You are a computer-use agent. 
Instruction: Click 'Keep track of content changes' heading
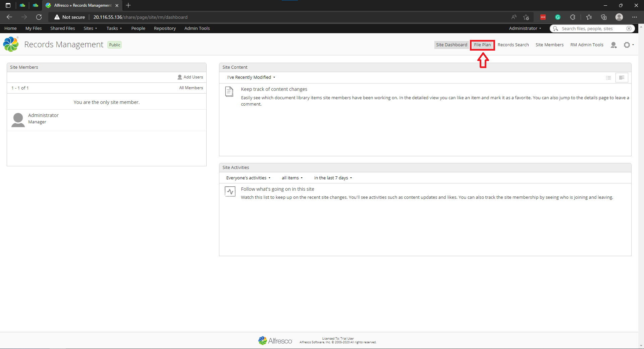pos(274,89)
